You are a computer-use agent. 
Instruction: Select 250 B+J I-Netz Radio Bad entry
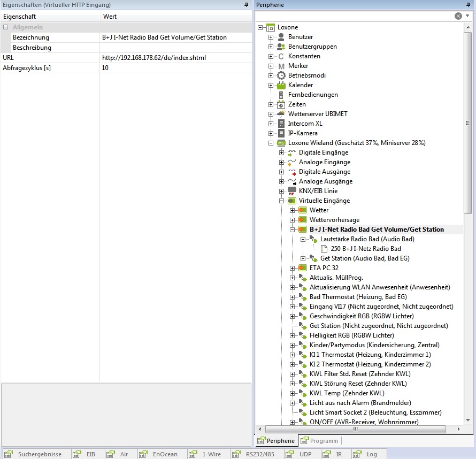pyautogui.click(x=365, y=249)
